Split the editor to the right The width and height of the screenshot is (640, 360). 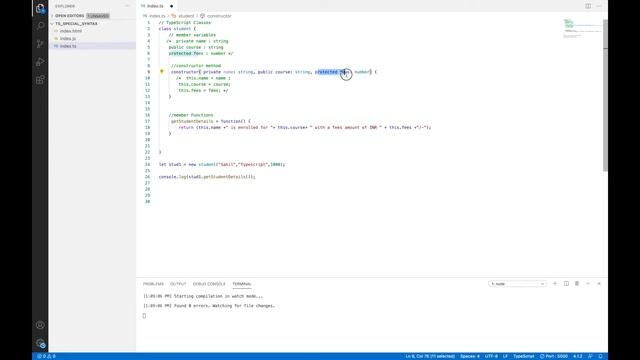(588, 6)
